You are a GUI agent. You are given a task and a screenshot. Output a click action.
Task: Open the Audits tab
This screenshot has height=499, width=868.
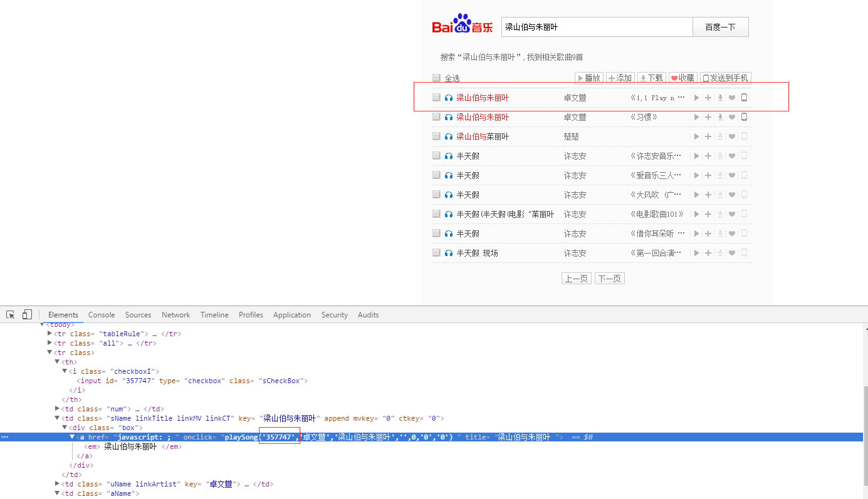[x=368, y=315]
